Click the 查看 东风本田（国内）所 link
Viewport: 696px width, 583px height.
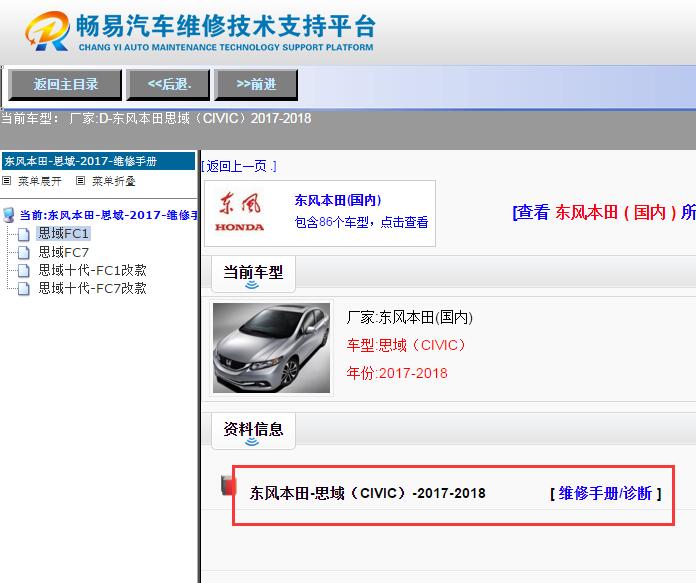[x=604, y=212]
